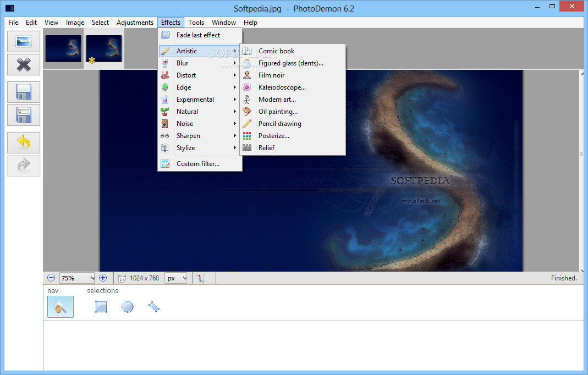Close the open Effects menu
588x375 pixels.
tap(171, 23)
